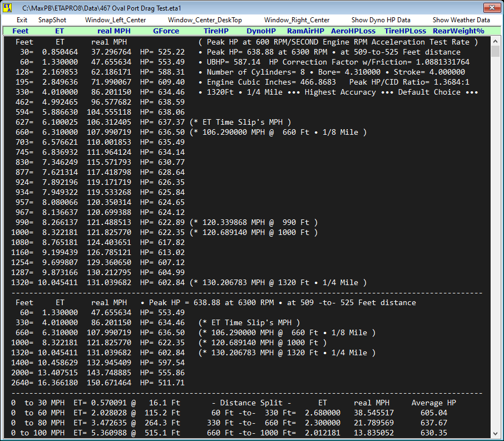Image resolution: width=504 pixels, height=441 pixels.
Task: Click the 0 to 60 MPH ET= 2.028028 entry
Action: tap(96, 413)
